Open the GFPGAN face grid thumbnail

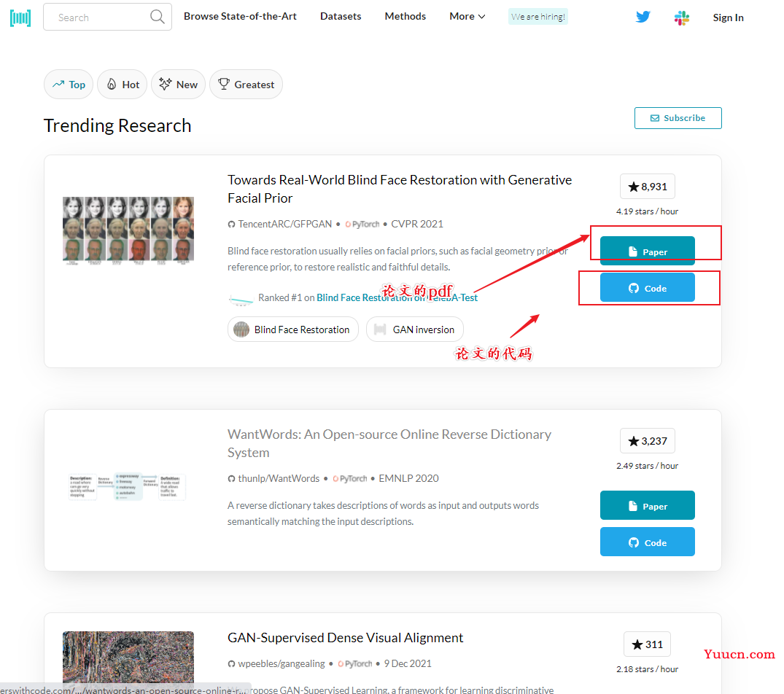point(128,230)
